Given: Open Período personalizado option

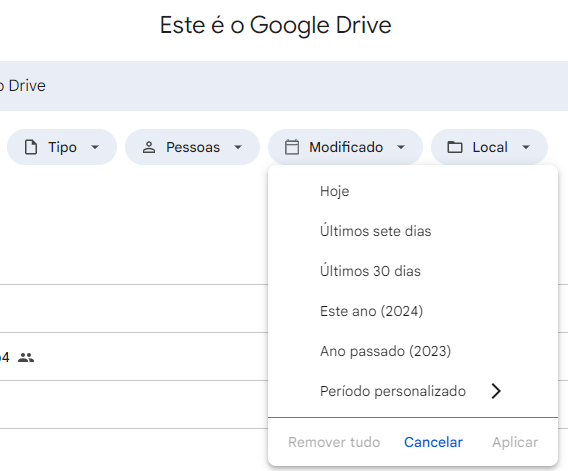Looking at the screenshot, I should point(413,391).
